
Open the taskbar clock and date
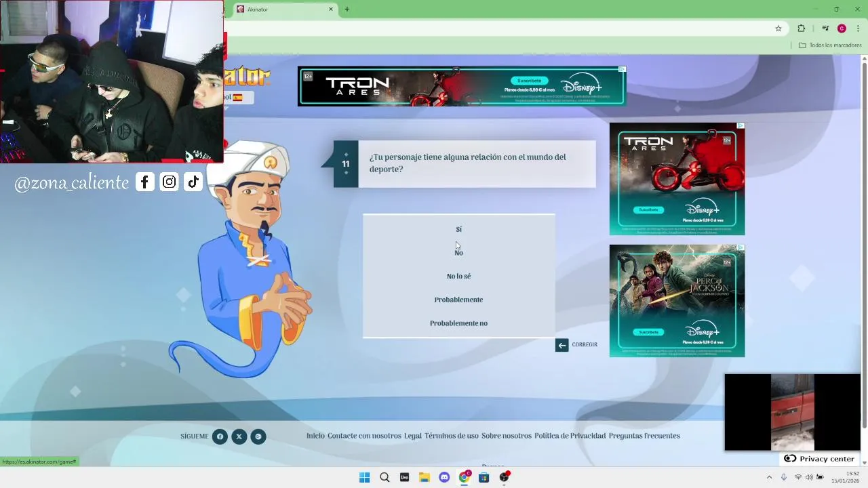(846, 477)
